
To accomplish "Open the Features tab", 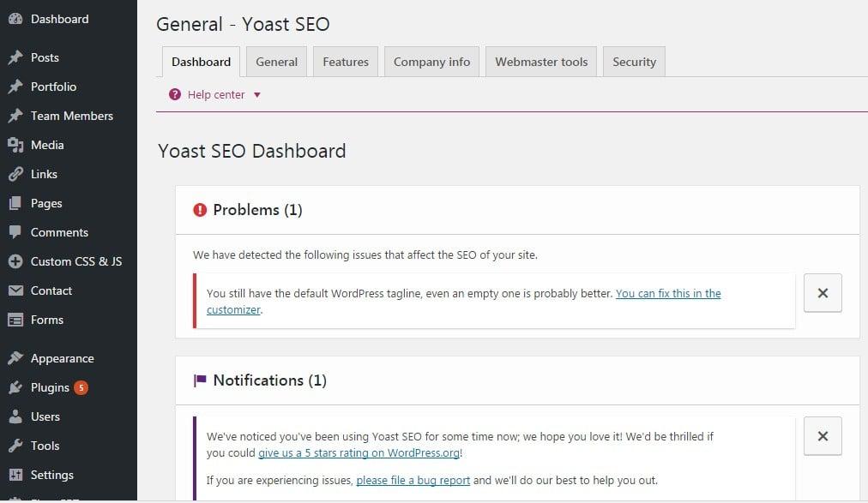I will [x=345, y=61].
